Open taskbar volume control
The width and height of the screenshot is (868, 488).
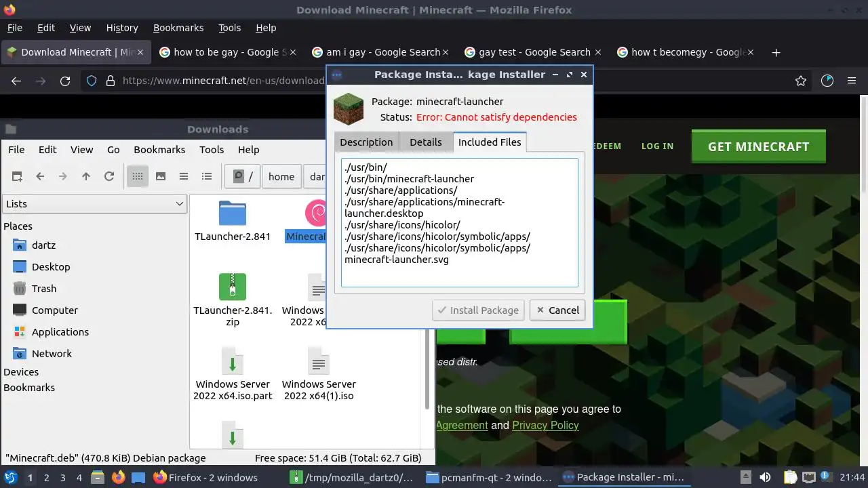[x=766, y=477]
